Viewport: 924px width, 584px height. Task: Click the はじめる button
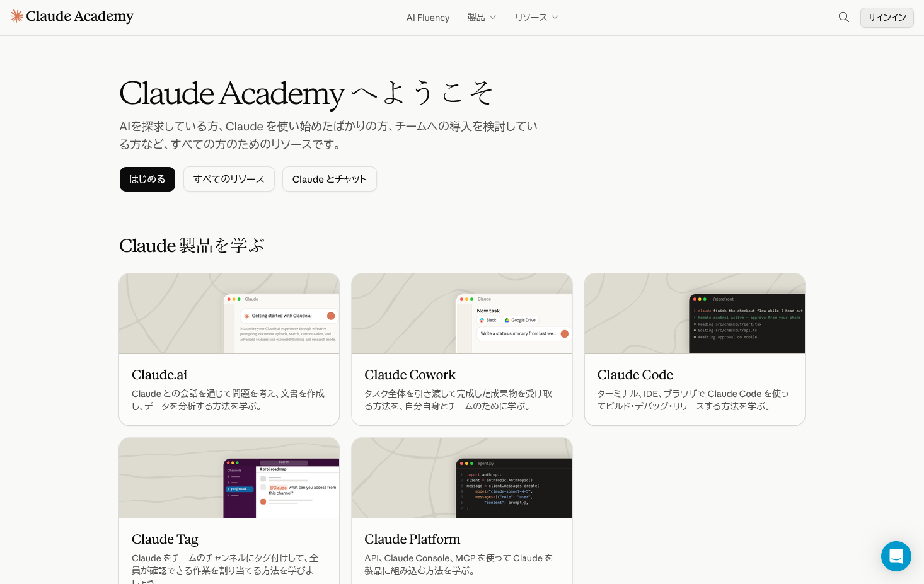click(x=147, y=179)
